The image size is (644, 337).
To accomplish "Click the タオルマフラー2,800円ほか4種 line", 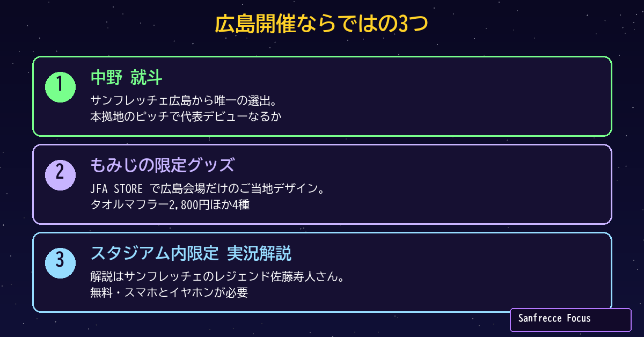I will point(170,205).
